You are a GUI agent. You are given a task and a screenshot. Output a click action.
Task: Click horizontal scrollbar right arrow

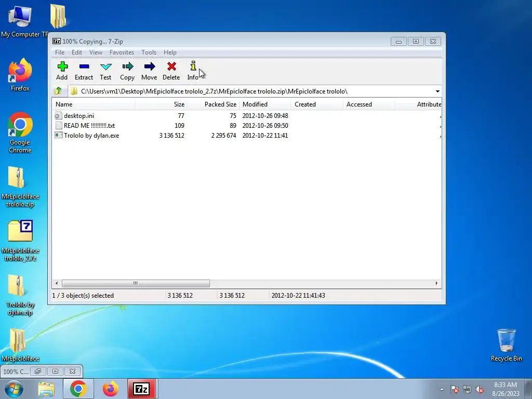point(436,283)
